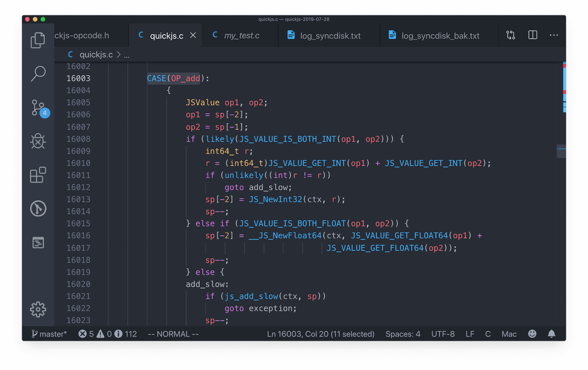Open the Output panel icon above the gear
588x370 pixels.
click(38, 242)
